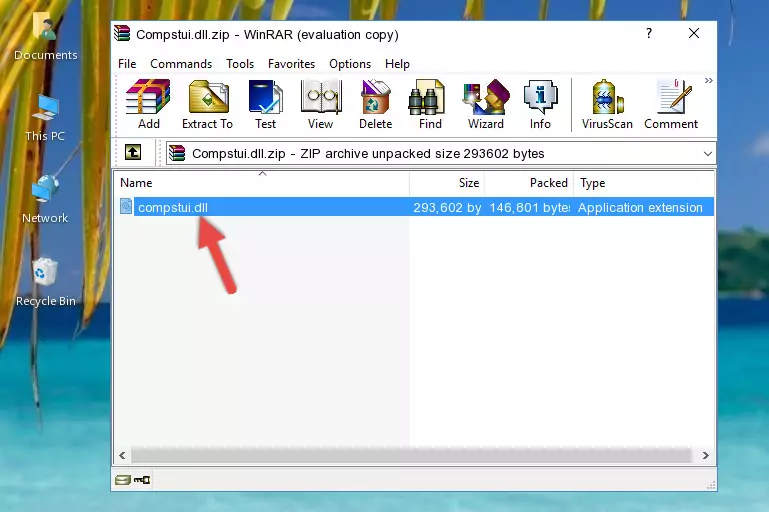
Task: Sort the list by Size column
Action: coord(447,183)
